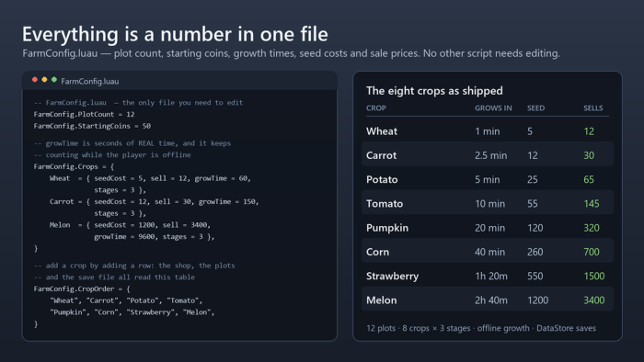
Task: Click Melon's grow time '2h 40m'
Action: pyautogui.click(x=490, y=300)
